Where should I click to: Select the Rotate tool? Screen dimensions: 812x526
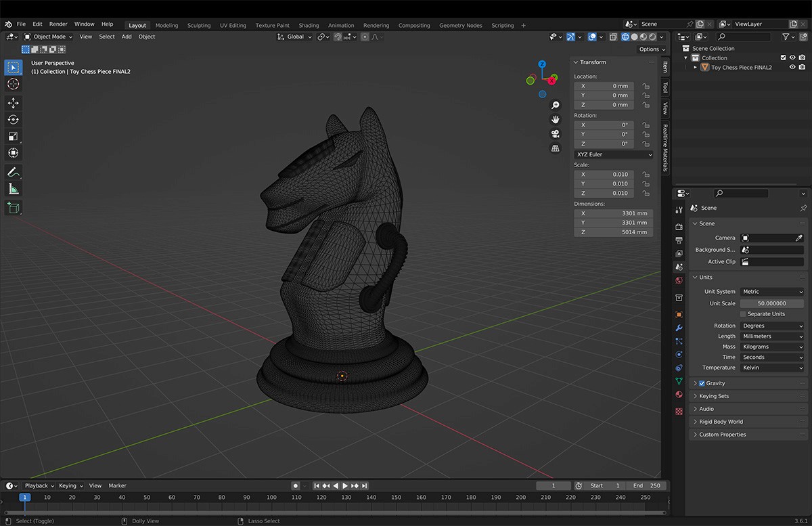click(13, 119)
